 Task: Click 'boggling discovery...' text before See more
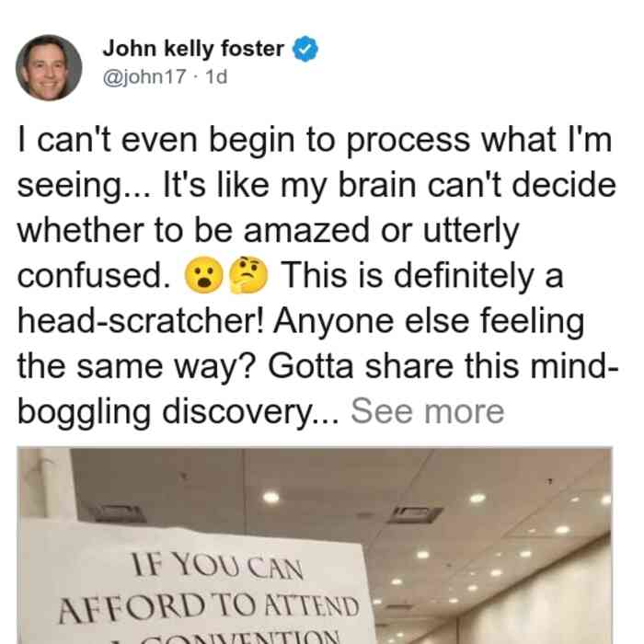(178, 412)
